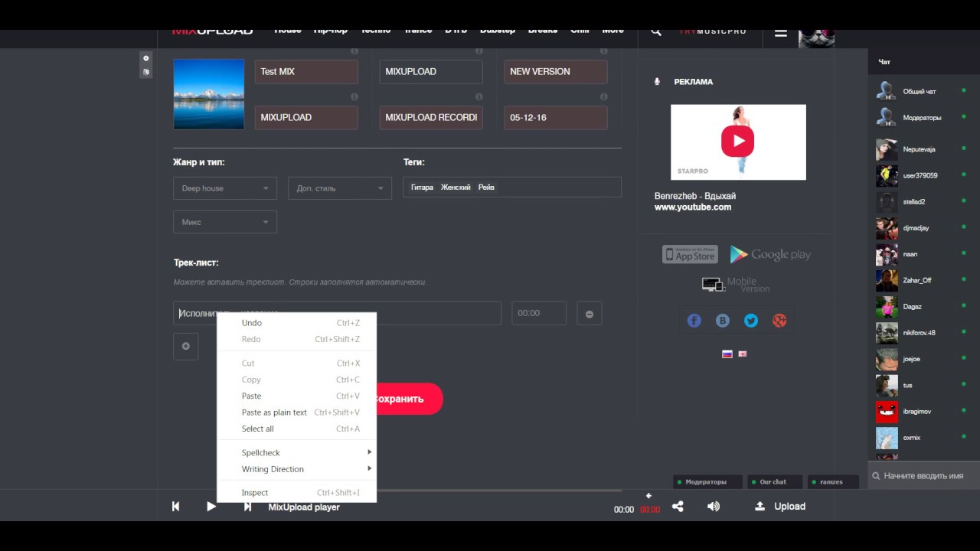Click the settings gear icon on left edge

[x=146, y=58]
